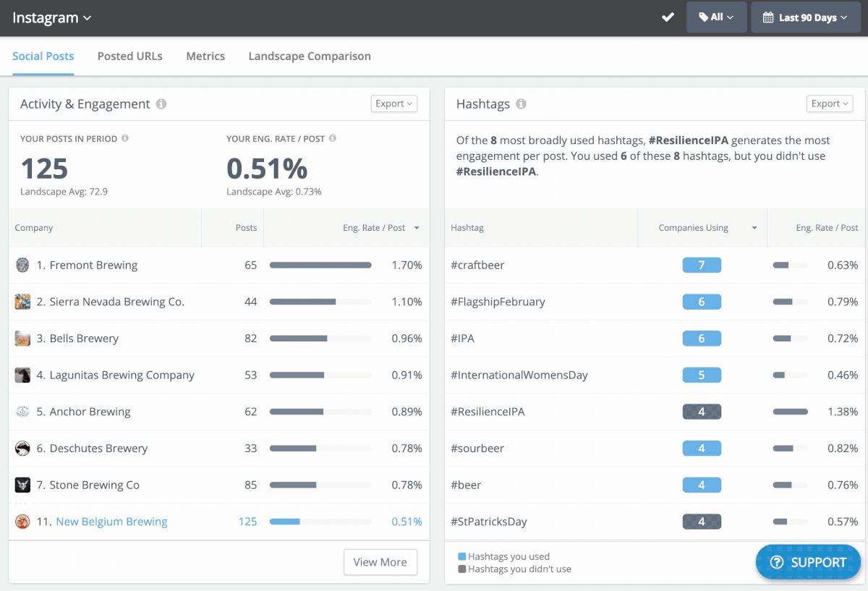Screen dimensions: 868x591
Task: Open the Instagram channel dropdown
Action: click(x=51, y=18)
